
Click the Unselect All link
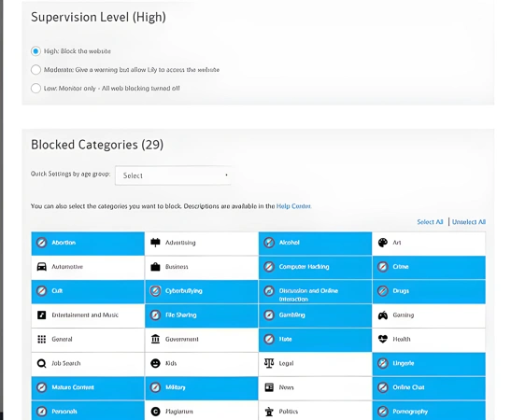coord(469,222)
